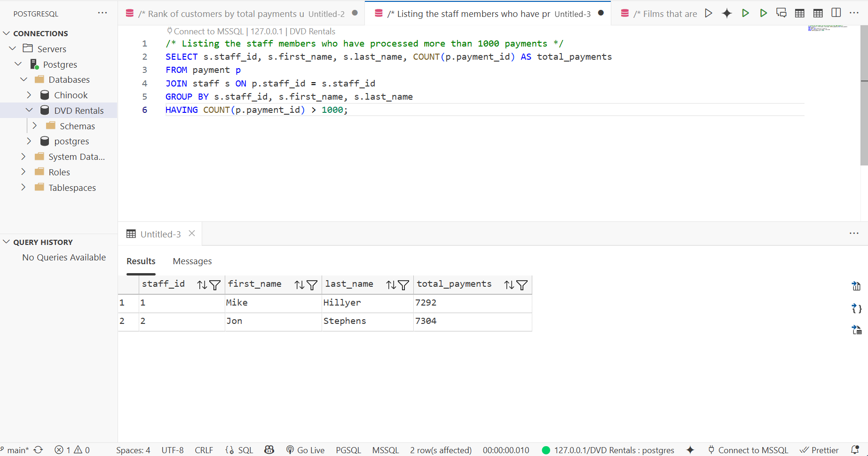Sort the first_name column
Image resolution: width=868 pixels, height=456 pixels.
tap(300, 285)
